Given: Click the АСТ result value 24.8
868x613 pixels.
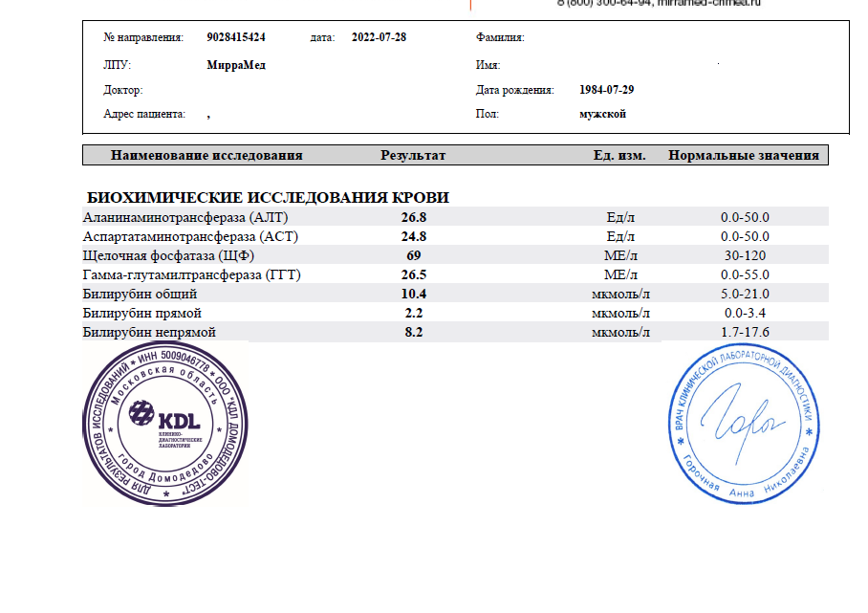Looking at the screenshot, I should pyautogui.click(x=413, y=236).
